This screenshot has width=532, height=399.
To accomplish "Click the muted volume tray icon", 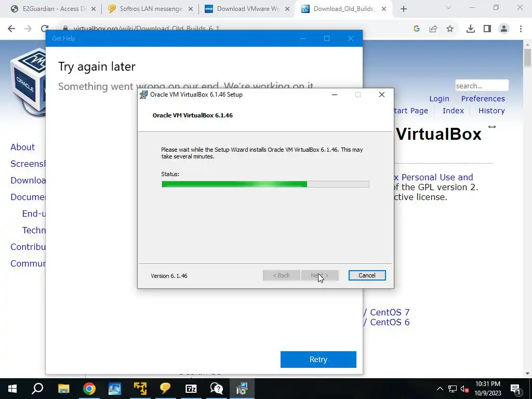I will click(x=464, y=389).
